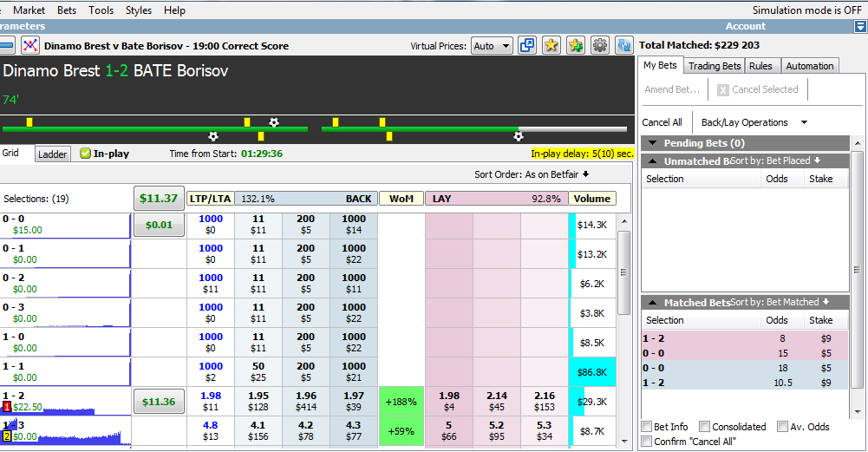Screen dimensions: 868x452
Task: Open market settings gear icon
Action: [599, 45]
